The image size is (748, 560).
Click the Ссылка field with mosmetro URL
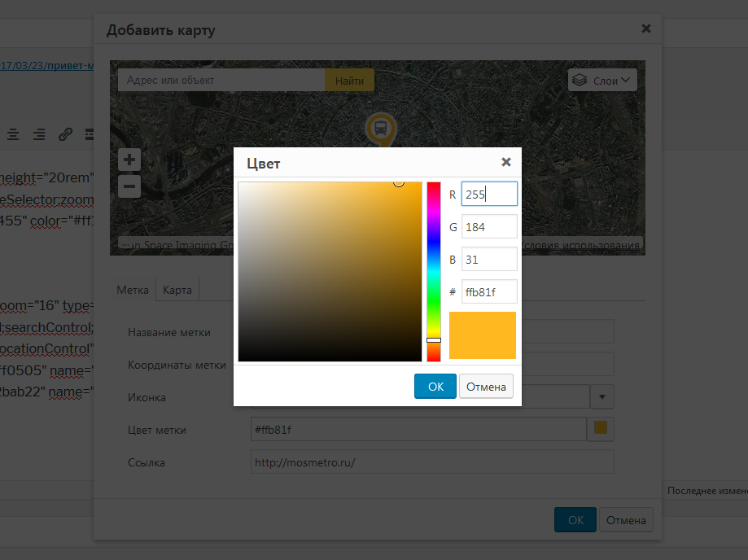coord(432,462)
